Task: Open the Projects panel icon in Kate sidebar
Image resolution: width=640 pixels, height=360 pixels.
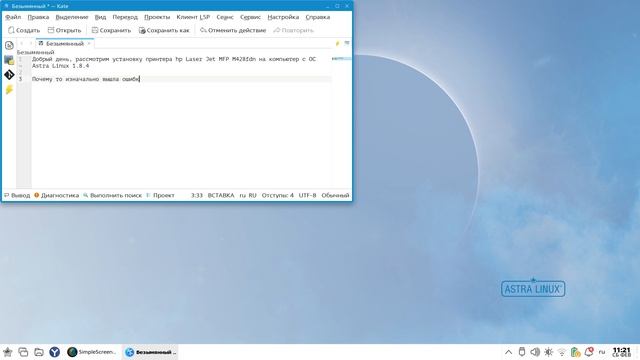Action: click(9, 60)
